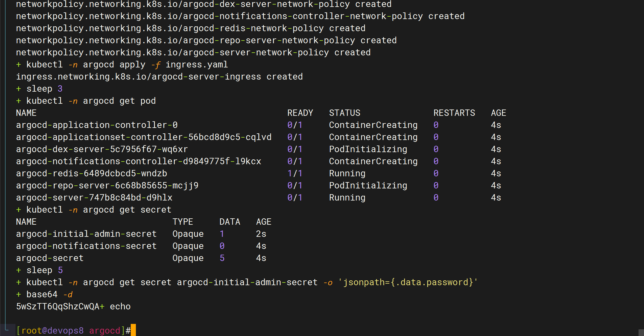This screenshot has height=336, width=644.
Task: Click the 'kubectl -n argocd get secret' command line
Action: pyautogui.click(x=99, y=210)
